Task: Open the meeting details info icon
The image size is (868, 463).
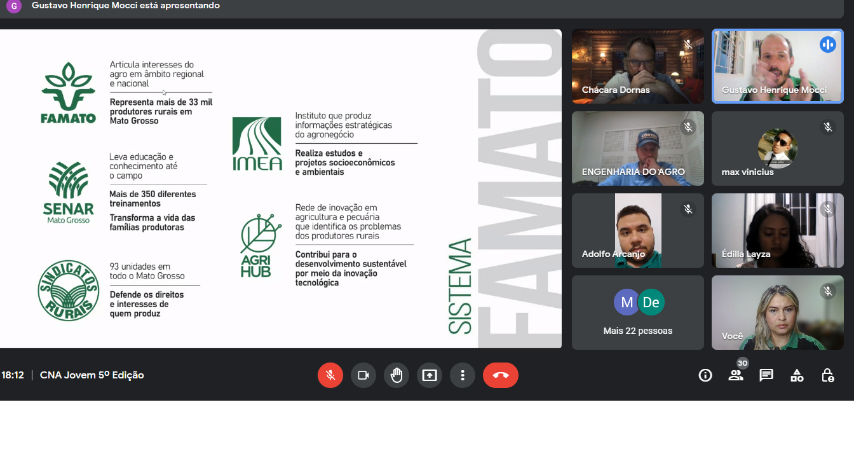Action: point(705,375)
